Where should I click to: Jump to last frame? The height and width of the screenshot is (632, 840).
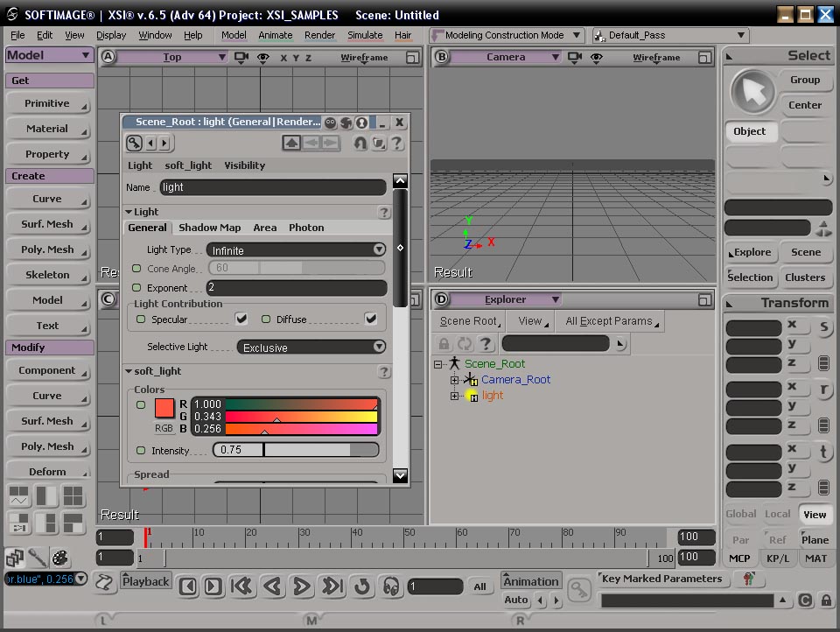[x=332, y=586]
